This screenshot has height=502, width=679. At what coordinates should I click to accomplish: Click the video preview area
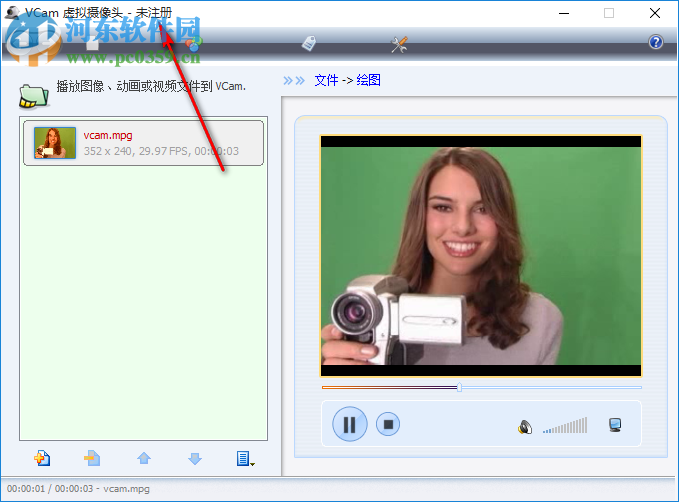(480, 256)
